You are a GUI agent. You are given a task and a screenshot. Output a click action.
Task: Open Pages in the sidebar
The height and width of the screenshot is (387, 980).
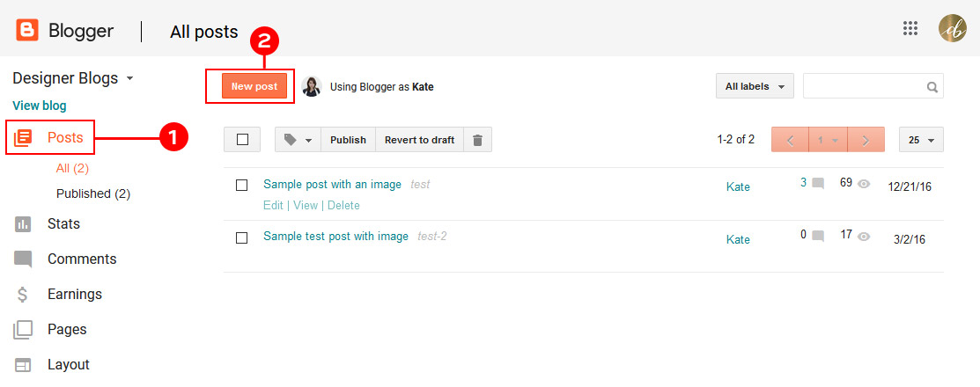67,330
